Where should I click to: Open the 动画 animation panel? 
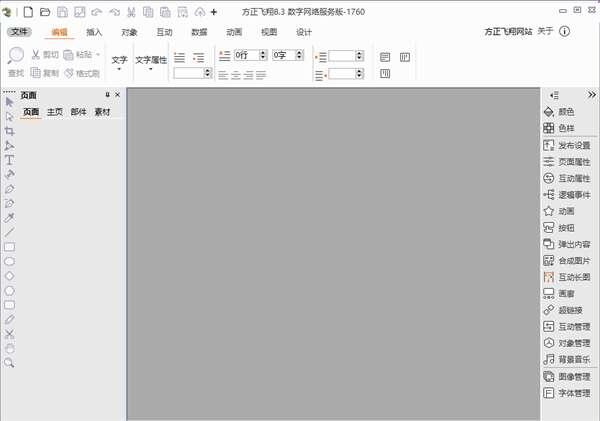(x=566, y=211)
